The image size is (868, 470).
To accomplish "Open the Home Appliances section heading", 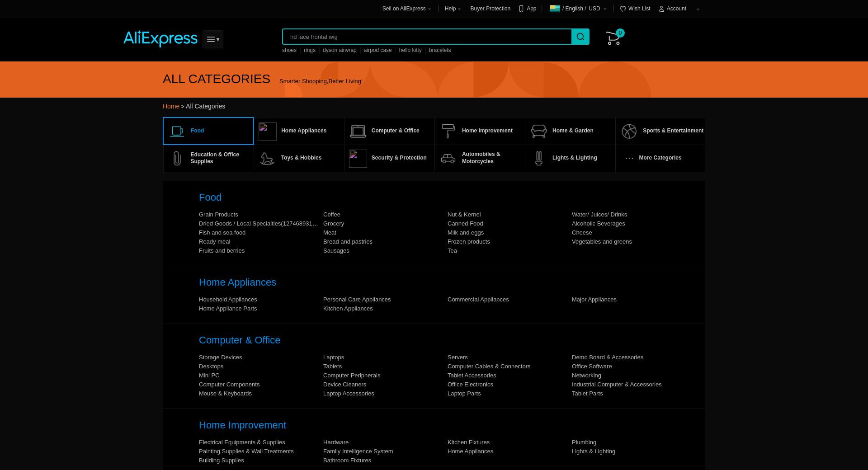I will click(237, 282).
